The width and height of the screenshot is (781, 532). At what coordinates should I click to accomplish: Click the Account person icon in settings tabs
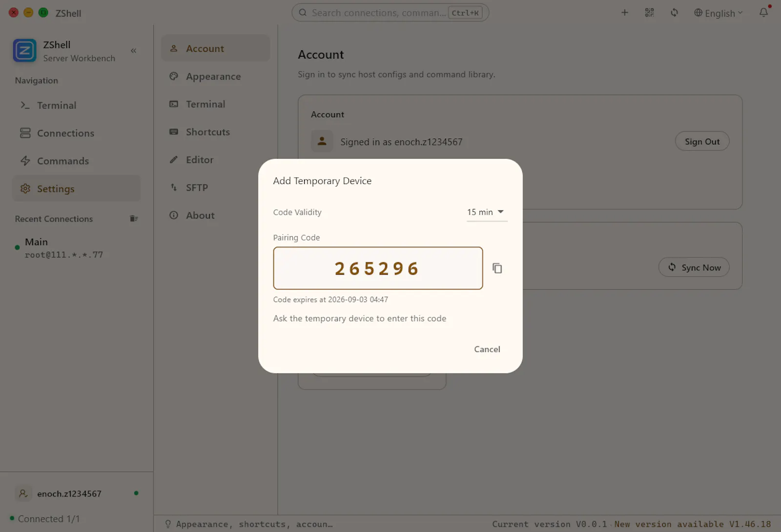(174, 48)
